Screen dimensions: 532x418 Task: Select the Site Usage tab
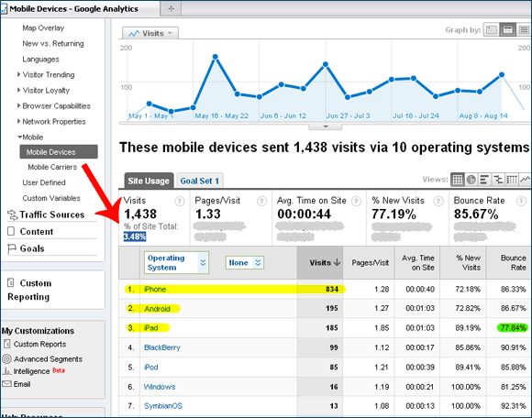pyautogui.click(x=149, y=181)
